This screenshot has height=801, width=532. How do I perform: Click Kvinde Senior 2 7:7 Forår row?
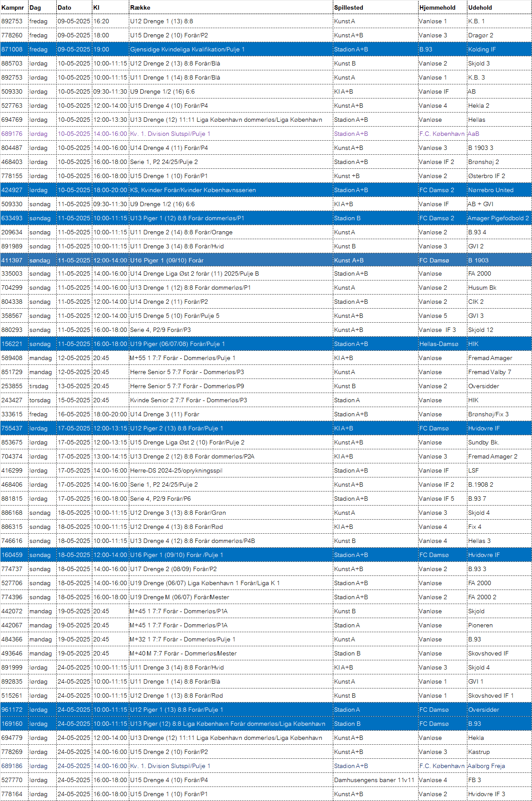tap(266, 400)
